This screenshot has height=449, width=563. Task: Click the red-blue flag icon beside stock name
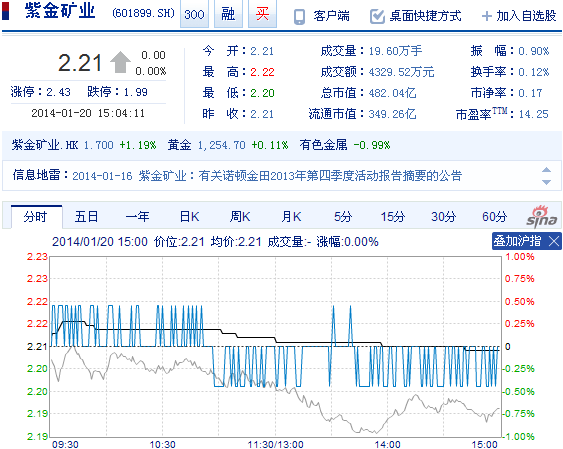5,11
